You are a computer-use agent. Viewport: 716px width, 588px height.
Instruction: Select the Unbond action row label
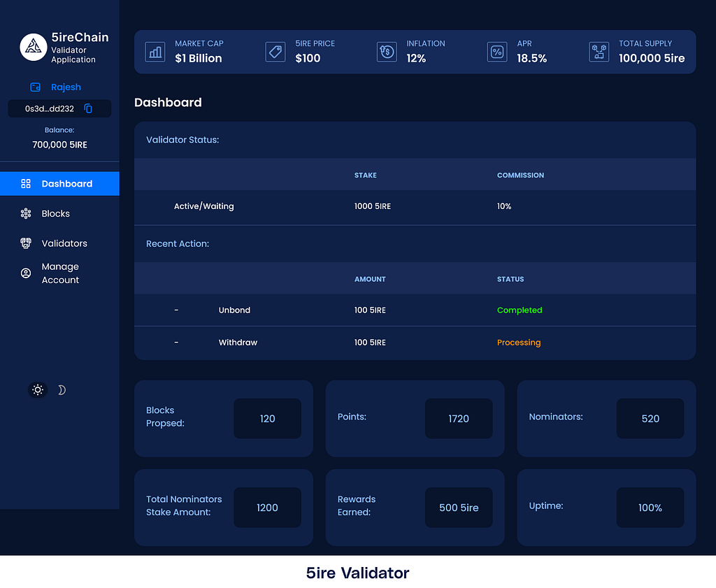[x=234, y=310]
